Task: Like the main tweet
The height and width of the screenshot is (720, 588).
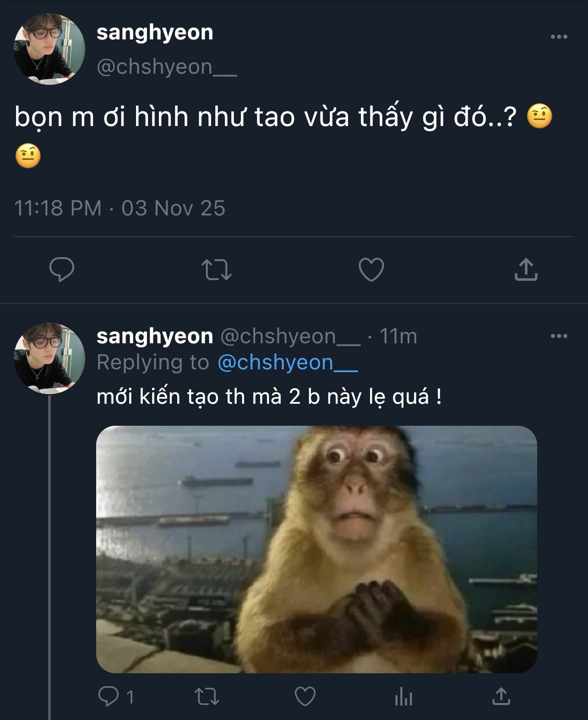Action: point(371,269)
